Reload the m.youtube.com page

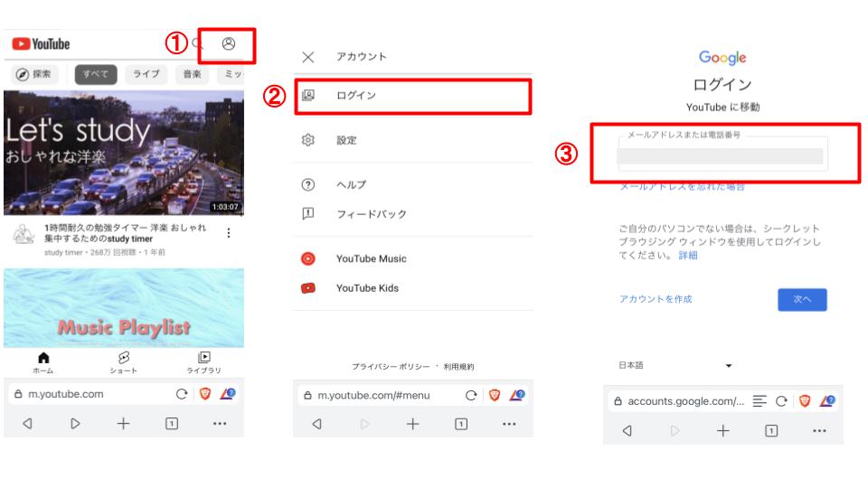(x=182, y=394)
